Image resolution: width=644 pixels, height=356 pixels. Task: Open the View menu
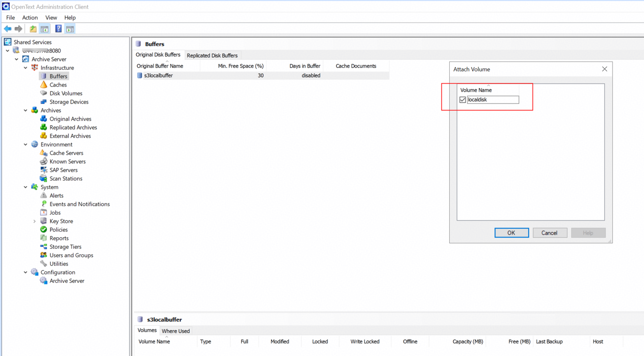[x=51, y=18]
